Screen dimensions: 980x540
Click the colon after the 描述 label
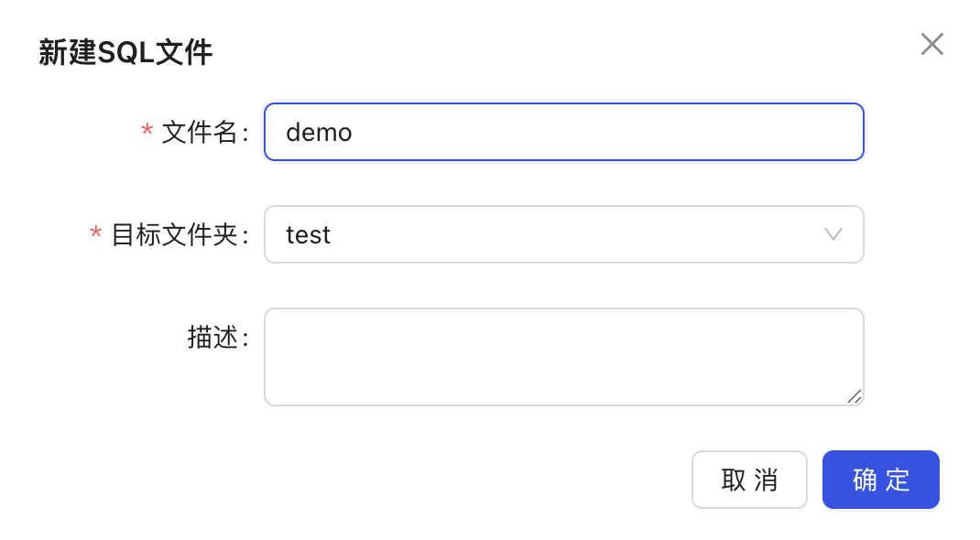tap(245, 339)
